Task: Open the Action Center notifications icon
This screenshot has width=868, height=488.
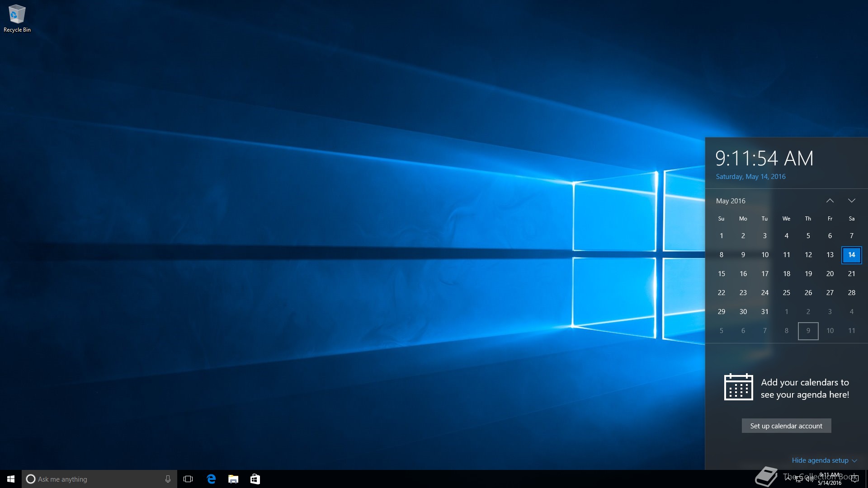Action: (x=854, y=479)
